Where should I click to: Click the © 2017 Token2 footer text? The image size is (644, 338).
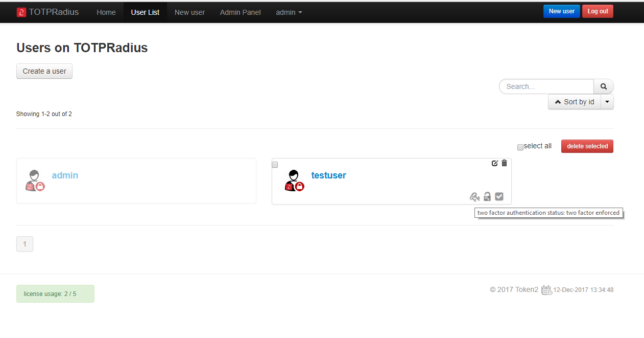point(514,289)
